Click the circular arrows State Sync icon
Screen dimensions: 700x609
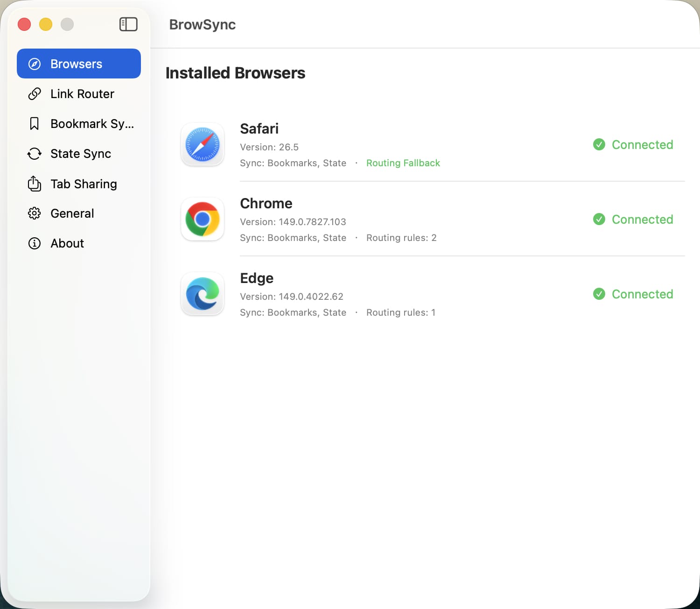point(35,154)
